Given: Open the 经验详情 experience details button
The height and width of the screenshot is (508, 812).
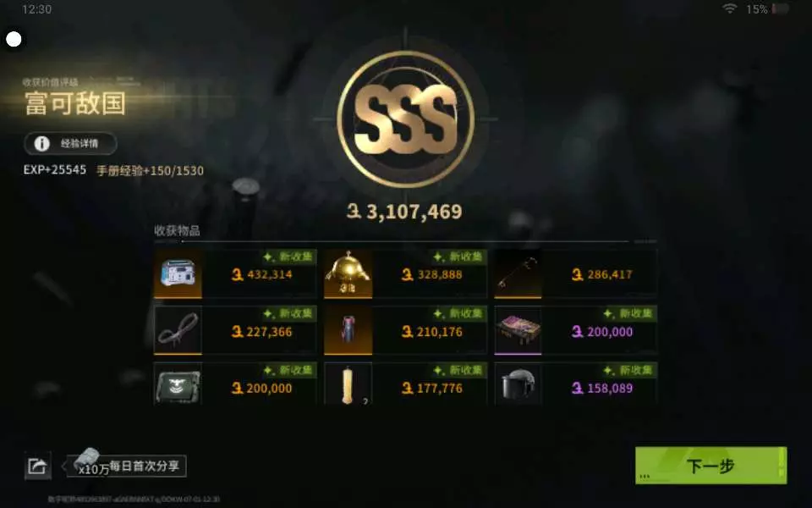Looking at the screenshot, I should pos(70,144).
